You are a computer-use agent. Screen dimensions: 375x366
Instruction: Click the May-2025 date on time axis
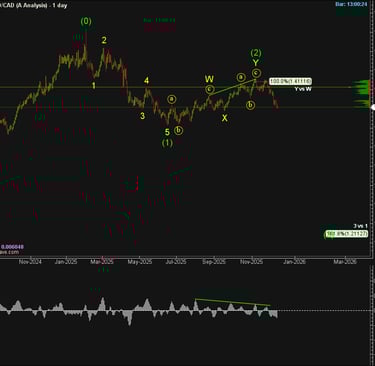140,262
